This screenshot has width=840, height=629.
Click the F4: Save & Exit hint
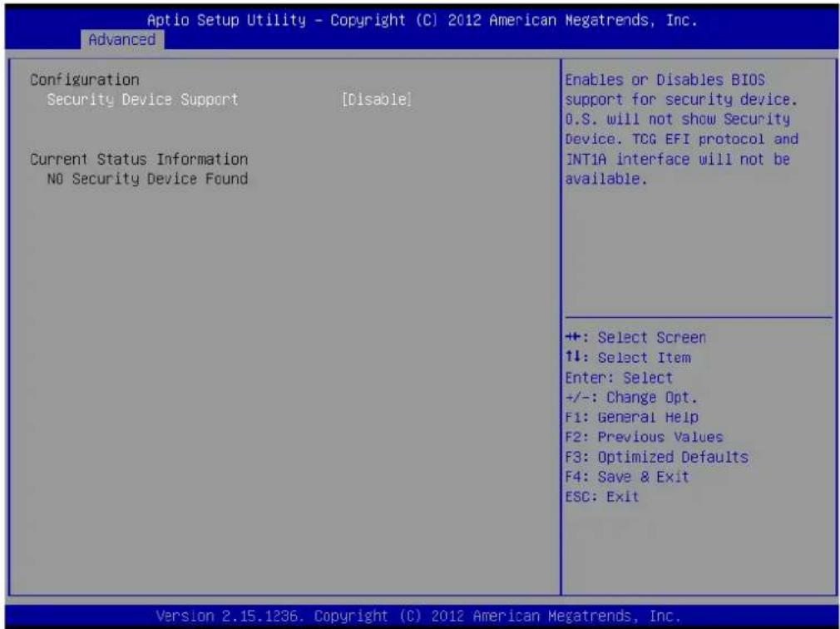click(x=627, y=477)
